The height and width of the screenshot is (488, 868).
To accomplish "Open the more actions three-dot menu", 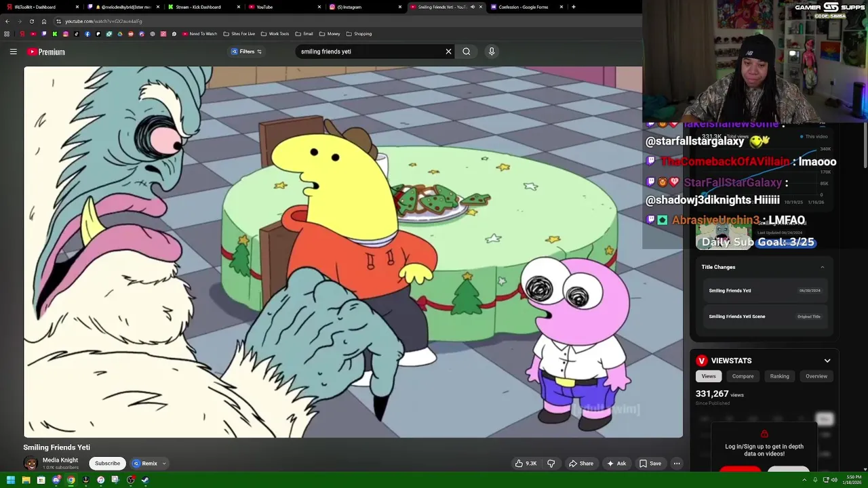I will pos(677,464).
